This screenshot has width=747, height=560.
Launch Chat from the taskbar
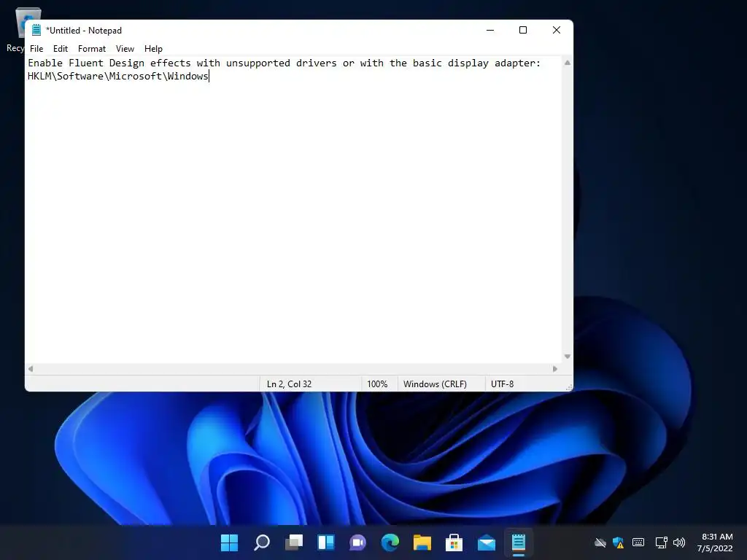[x=357, y=542]
